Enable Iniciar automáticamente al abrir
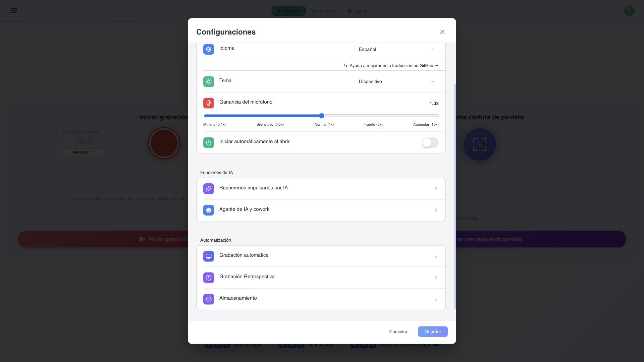This screenshot has width=644, height=362. point(430,142)
